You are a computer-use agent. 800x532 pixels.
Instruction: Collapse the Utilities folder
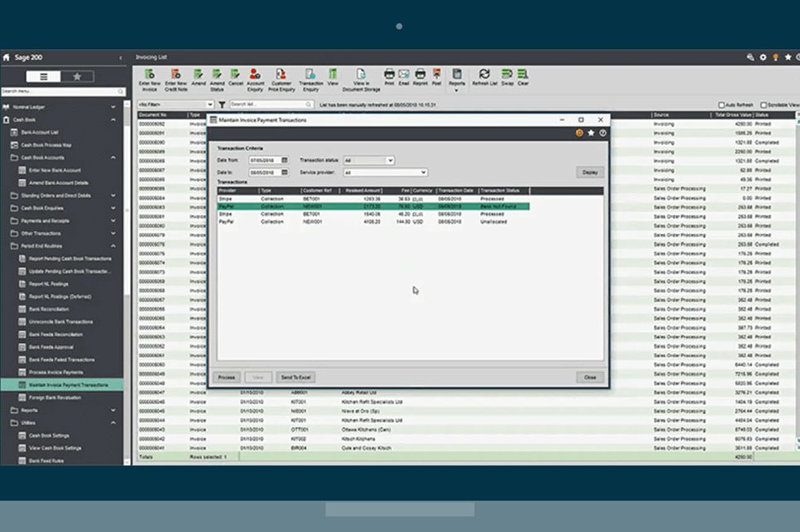[113, 423]
